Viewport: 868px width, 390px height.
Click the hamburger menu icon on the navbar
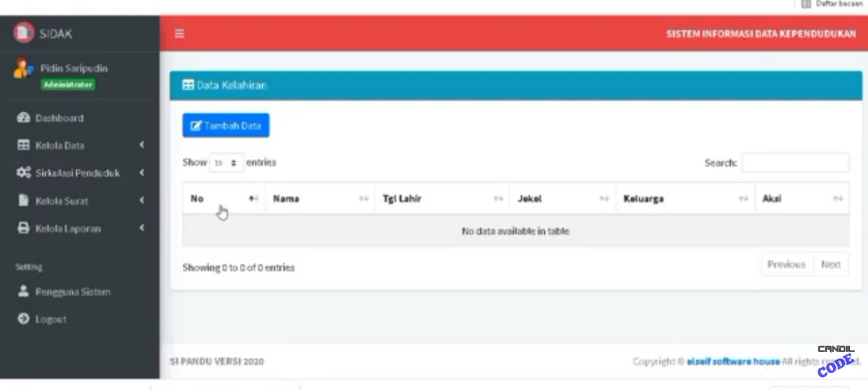(x=179, y=34)
